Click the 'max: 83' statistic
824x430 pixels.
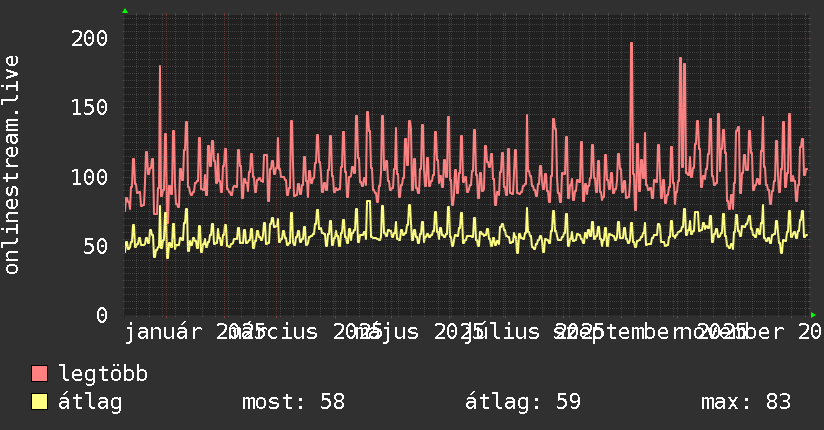(746, 402)
